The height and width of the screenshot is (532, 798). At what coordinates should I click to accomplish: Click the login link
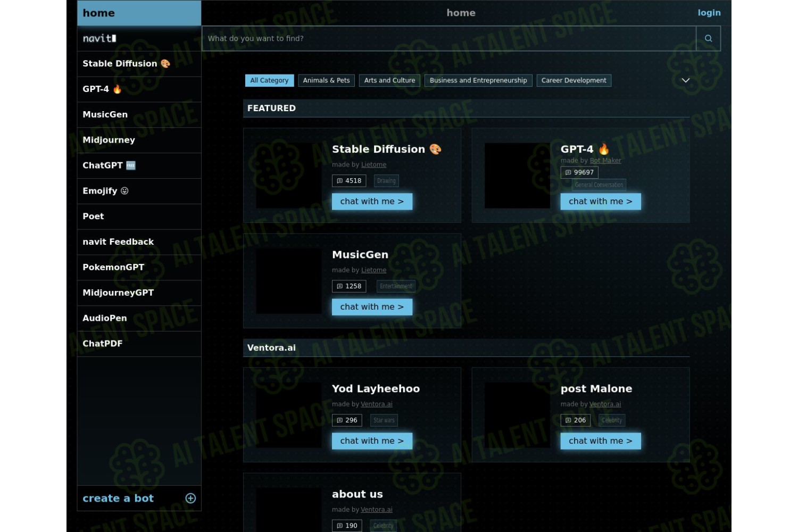[x=709, y=13]
